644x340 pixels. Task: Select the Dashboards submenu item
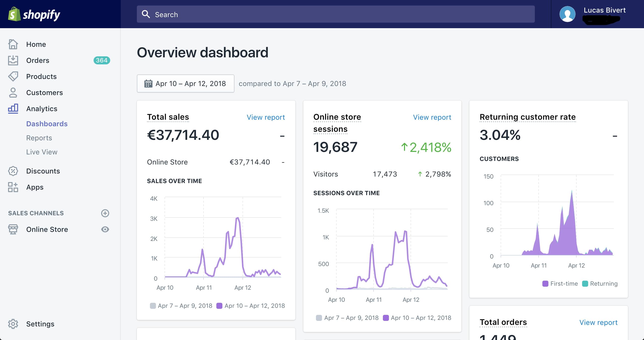[47, 124]
